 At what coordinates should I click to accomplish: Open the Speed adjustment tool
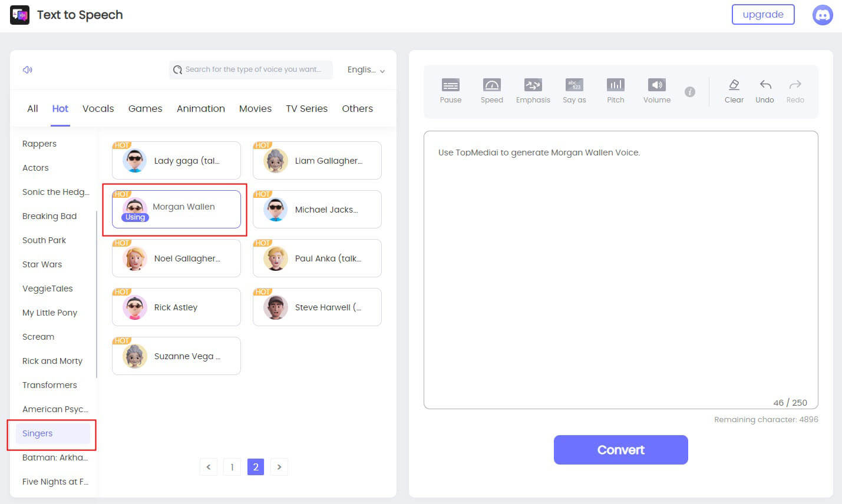492,91
